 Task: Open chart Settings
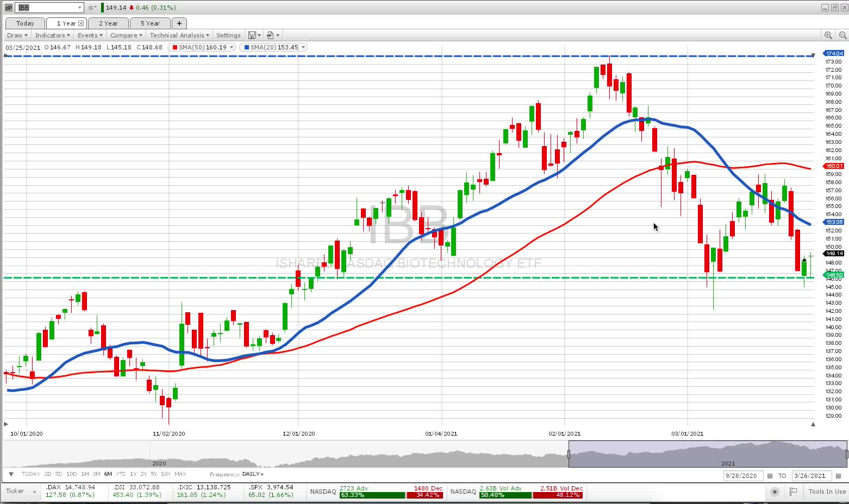228,35
